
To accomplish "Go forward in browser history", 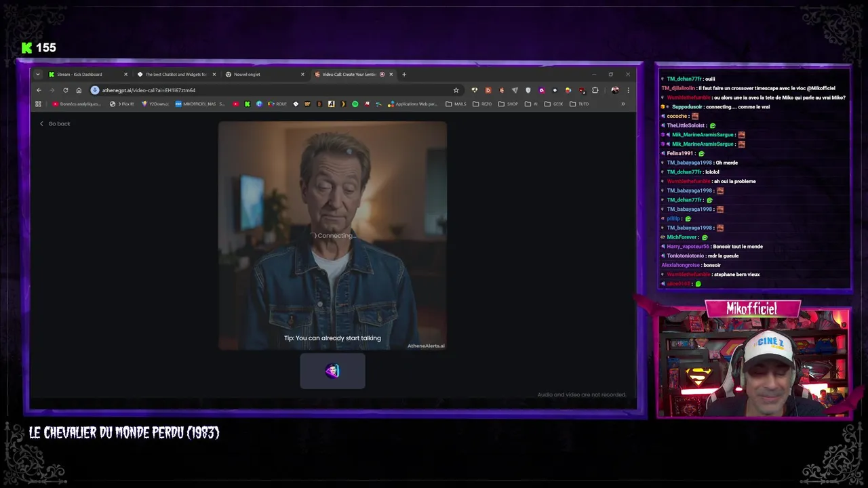I will click(x=52, y=90).
